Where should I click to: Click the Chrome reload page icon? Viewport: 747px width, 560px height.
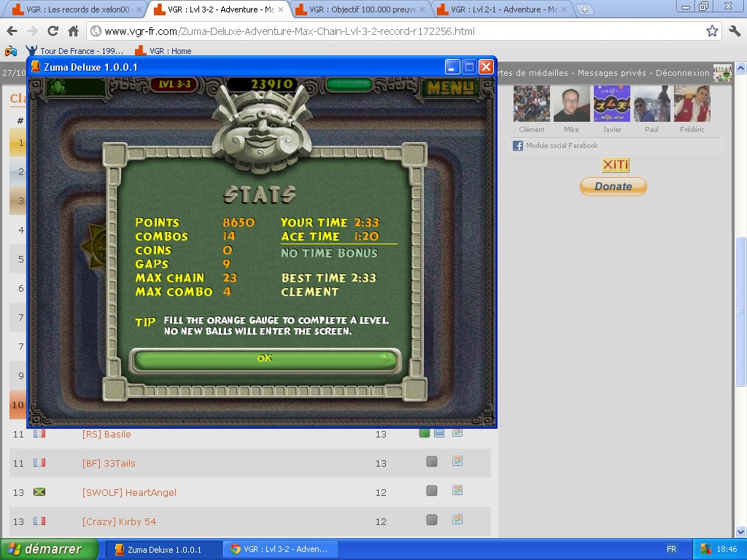coord(53,31)
